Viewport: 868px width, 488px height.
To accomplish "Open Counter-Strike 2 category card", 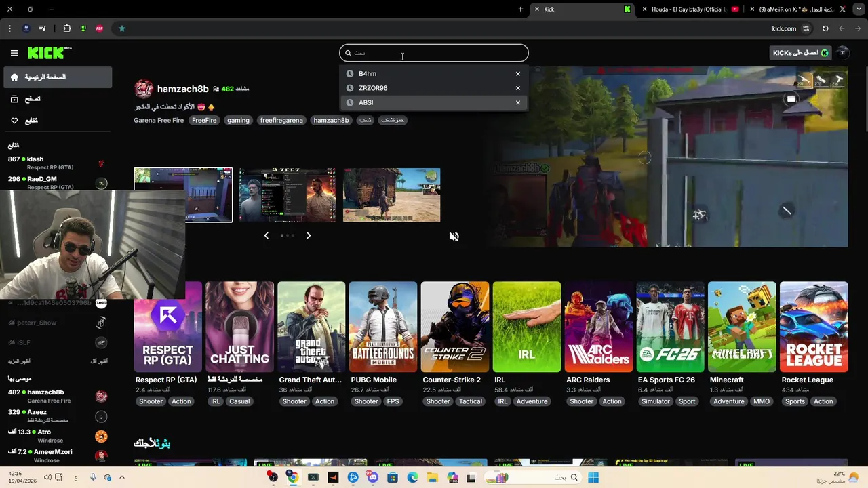I will 455,327.
